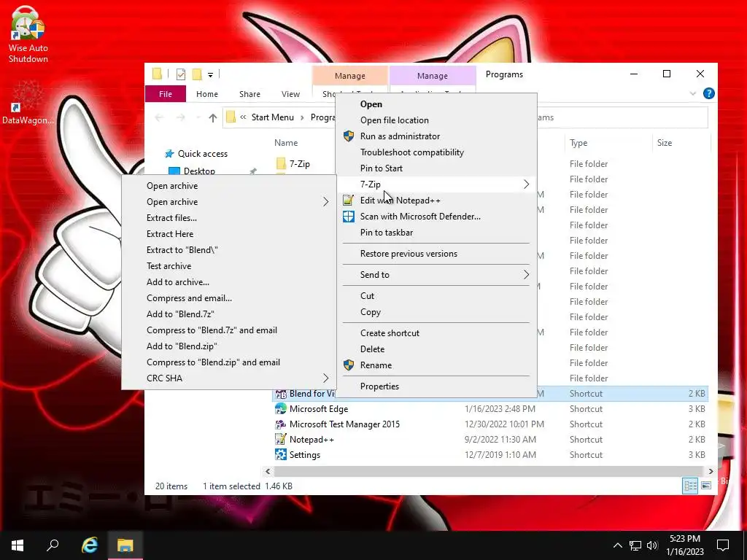Open the File ribbon tab

pyautogui.click(x=166, y=94)
